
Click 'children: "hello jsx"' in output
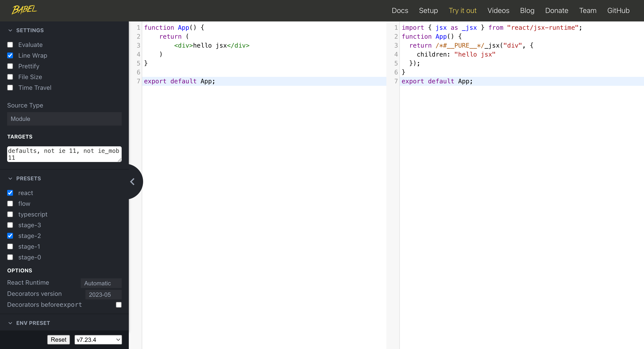(456, 55)
